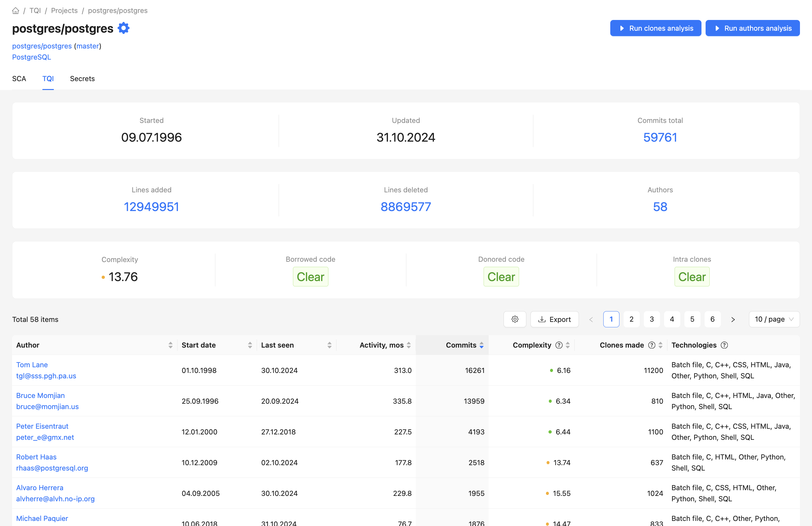812x526 pixels.
Task: Open email bruce@momjian.us
Action: [x=48, y=406]
